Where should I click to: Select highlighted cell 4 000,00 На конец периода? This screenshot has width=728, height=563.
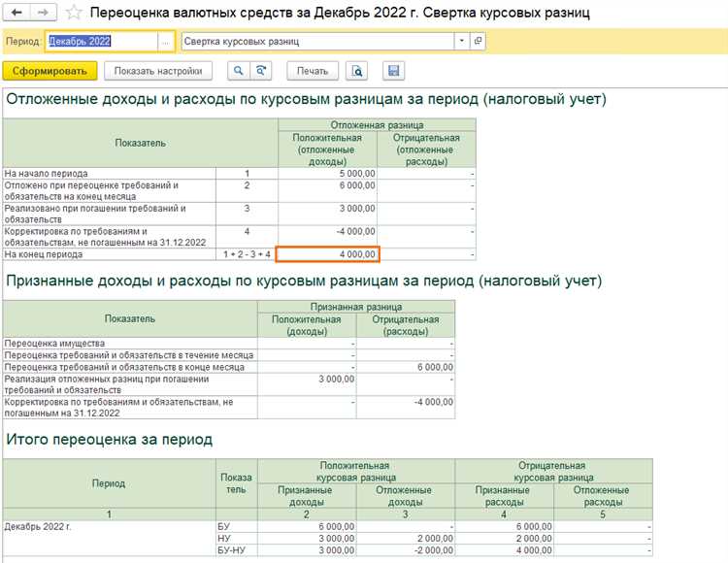point(328,254)
